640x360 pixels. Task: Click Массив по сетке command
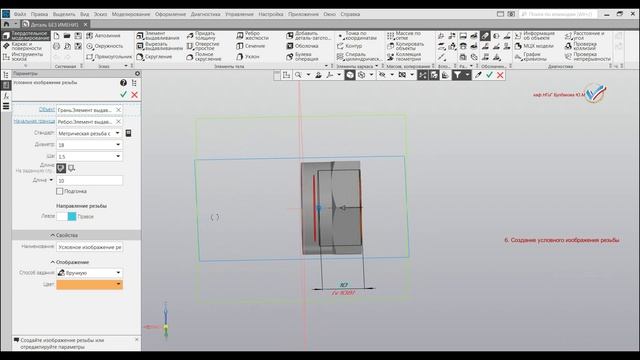[404, 36]
